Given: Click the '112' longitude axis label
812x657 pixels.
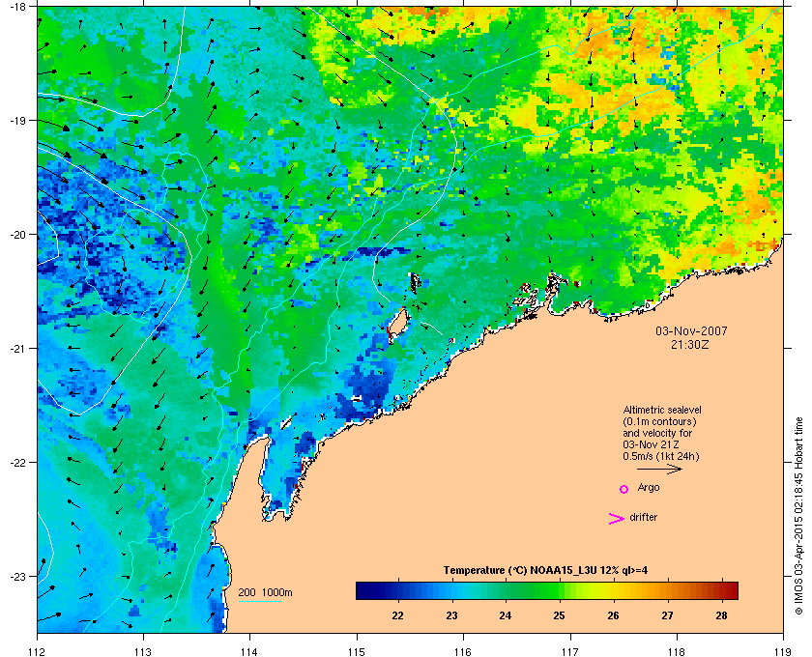Looking at the screenshot, I should [x=38, y=651].
